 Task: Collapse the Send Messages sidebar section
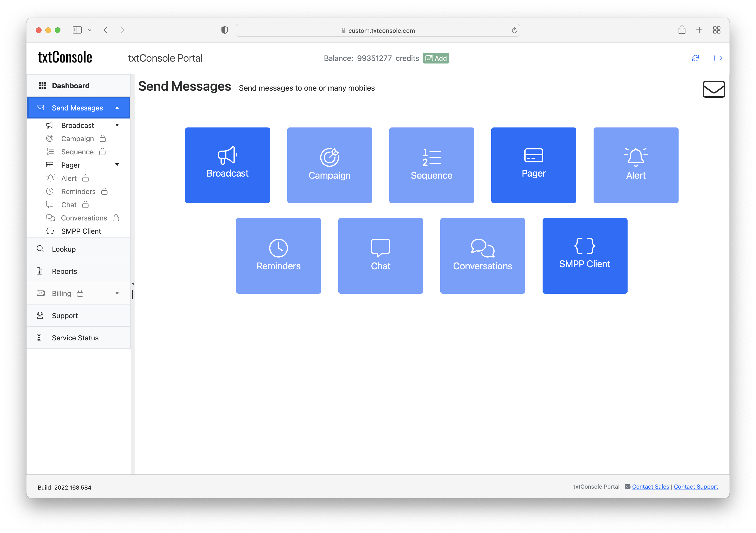tap(117, 108)
